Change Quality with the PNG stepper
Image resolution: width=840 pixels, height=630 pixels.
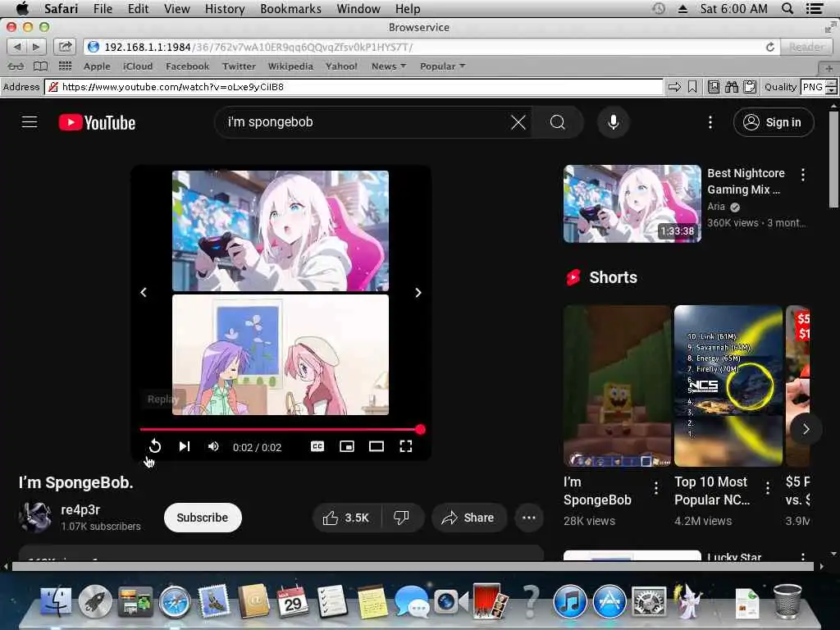[831, 87]
